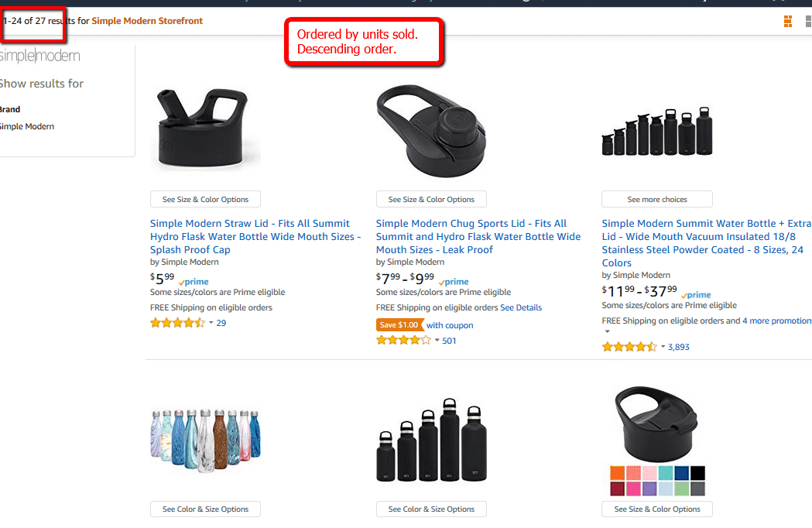Open the rating breakdown arrow next to 3,893
The image size is (812, 528).
tap(663, 346)
